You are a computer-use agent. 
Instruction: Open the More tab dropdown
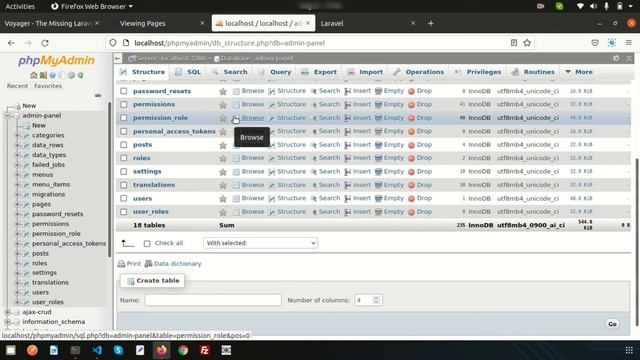coord(579,72)
